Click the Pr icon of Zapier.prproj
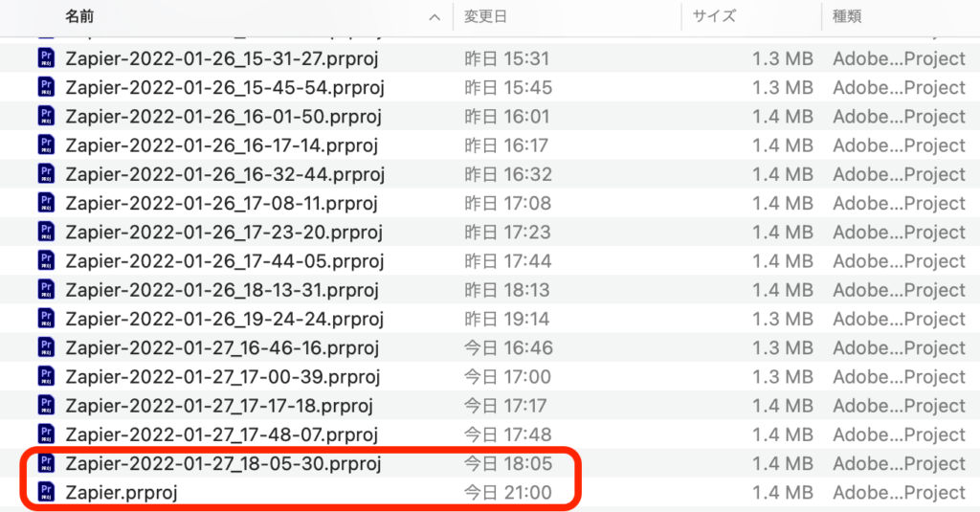This screenshot has height=512, width=980. point(46,492)
